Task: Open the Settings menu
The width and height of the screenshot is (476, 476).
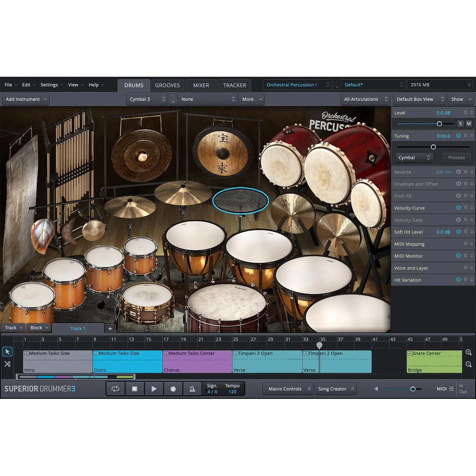Action: [x=52, y=85]
